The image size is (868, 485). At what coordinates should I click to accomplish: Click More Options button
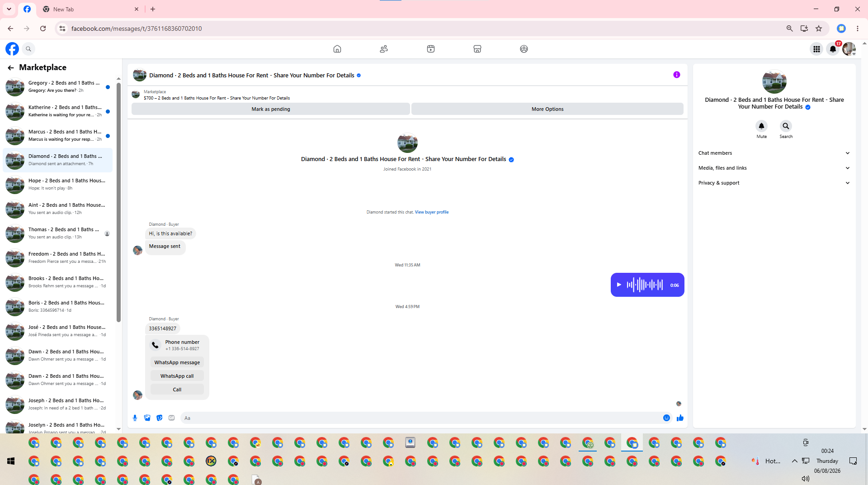(x=547, y=109)
